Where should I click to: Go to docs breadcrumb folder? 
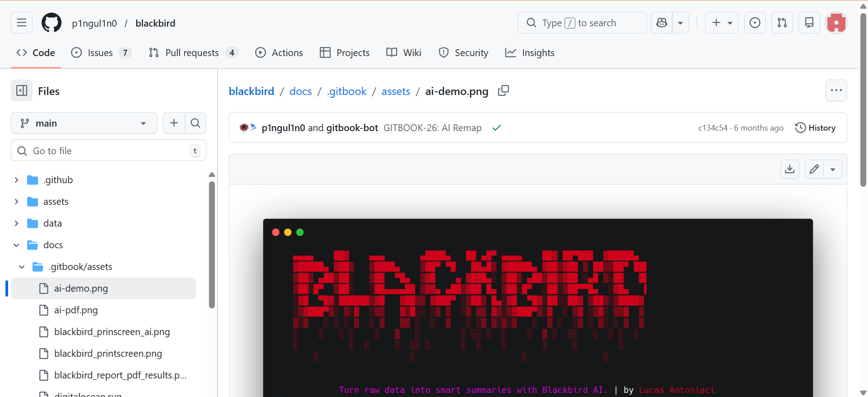[300, 91]
